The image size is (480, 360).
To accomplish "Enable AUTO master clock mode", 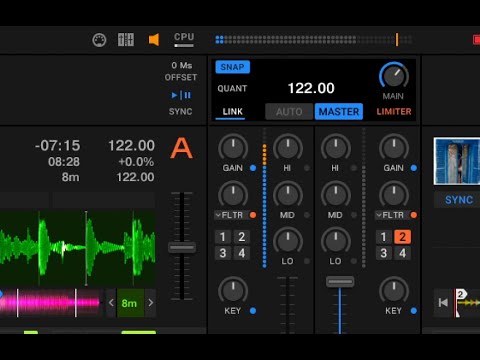I will coord(289,112).
